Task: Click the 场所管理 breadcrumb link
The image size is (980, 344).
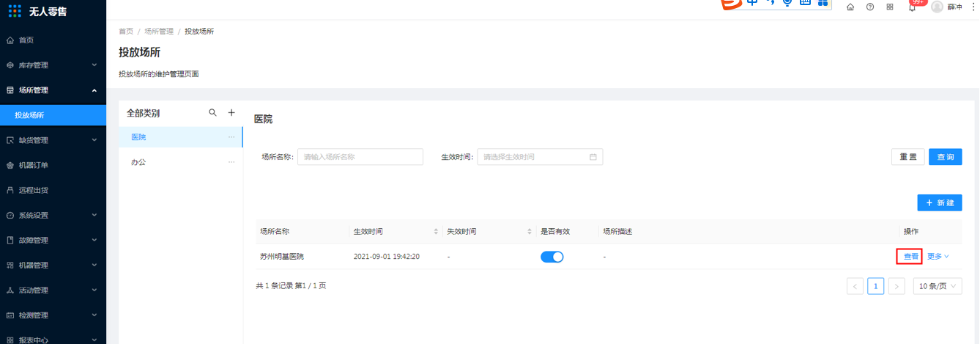Action: click(159, 32)
